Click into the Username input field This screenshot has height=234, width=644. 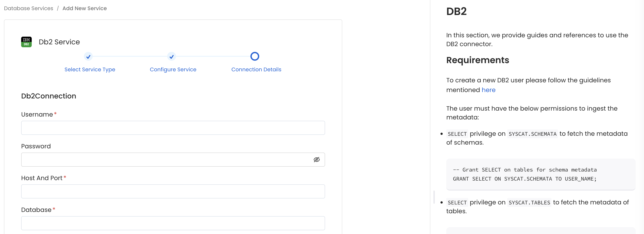tap(173, 128)
